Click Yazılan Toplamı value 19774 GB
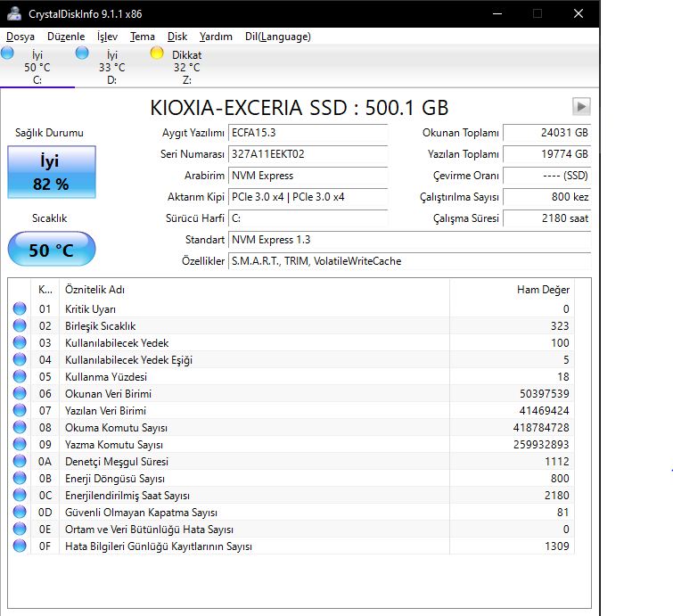673x616 pixels. click(546, 154)
